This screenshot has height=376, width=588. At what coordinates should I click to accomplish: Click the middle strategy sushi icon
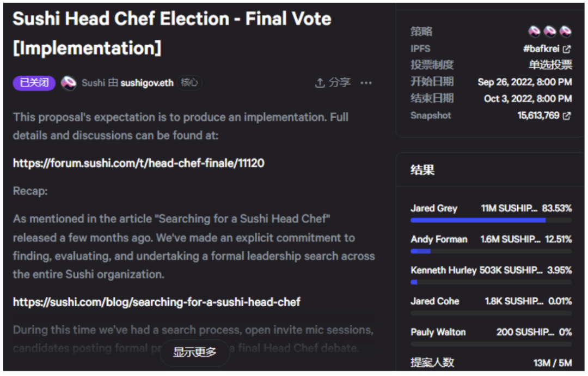(x=550, y=32)
